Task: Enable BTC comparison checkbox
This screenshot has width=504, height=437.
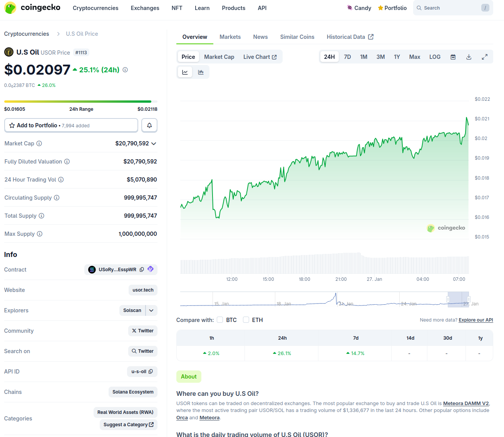Action: [220, 320]
